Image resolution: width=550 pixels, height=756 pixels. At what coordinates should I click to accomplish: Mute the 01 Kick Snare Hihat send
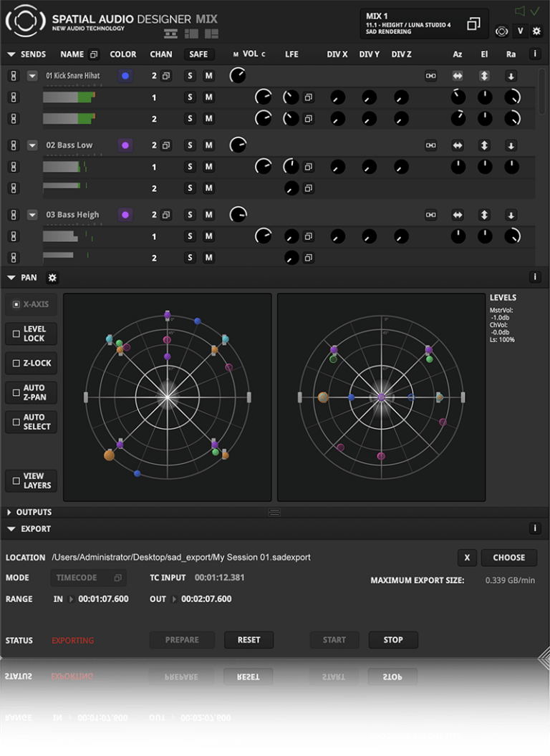click(208, 76)
